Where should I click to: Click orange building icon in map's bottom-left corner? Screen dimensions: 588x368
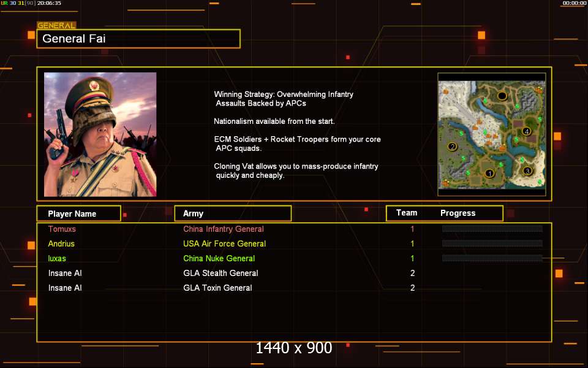click(445, 183)
